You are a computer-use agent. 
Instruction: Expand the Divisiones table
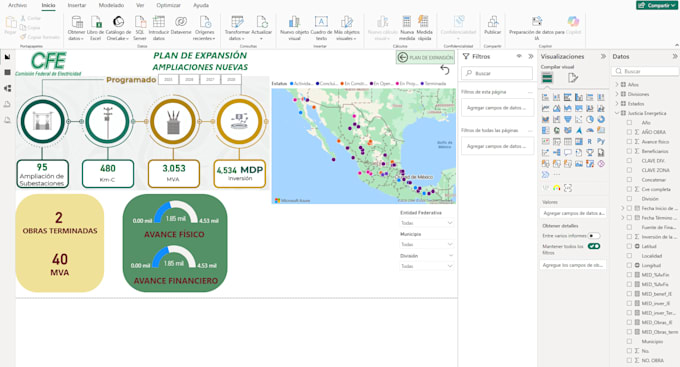click(x=617, y=94)
